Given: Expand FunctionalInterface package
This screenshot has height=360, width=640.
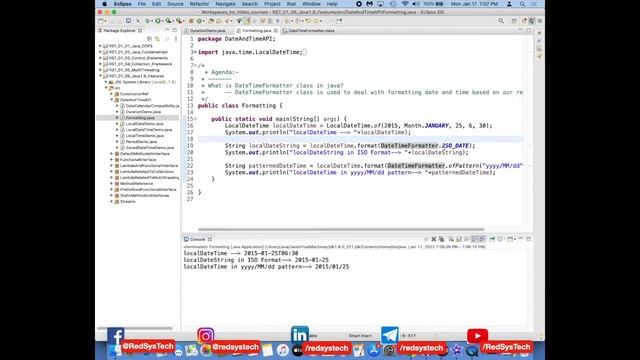Looking at the screenshot, I should coord(111,160).
